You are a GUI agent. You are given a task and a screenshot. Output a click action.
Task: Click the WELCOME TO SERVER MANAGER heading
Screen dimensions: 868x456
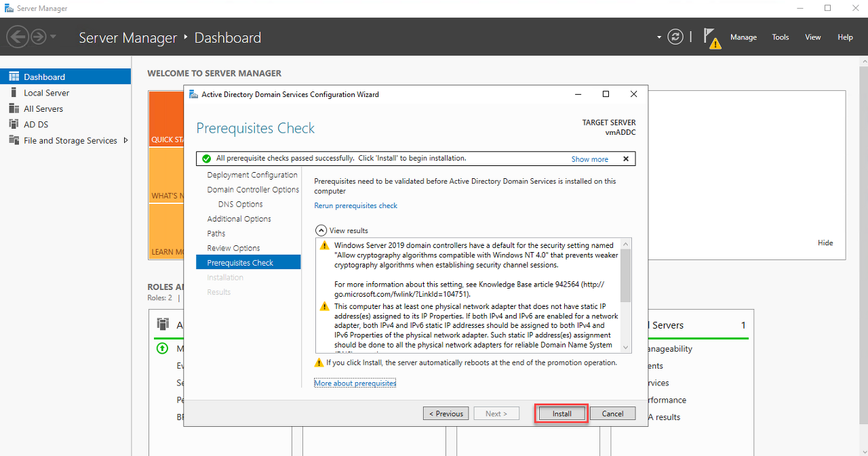(x=214, y=73)
